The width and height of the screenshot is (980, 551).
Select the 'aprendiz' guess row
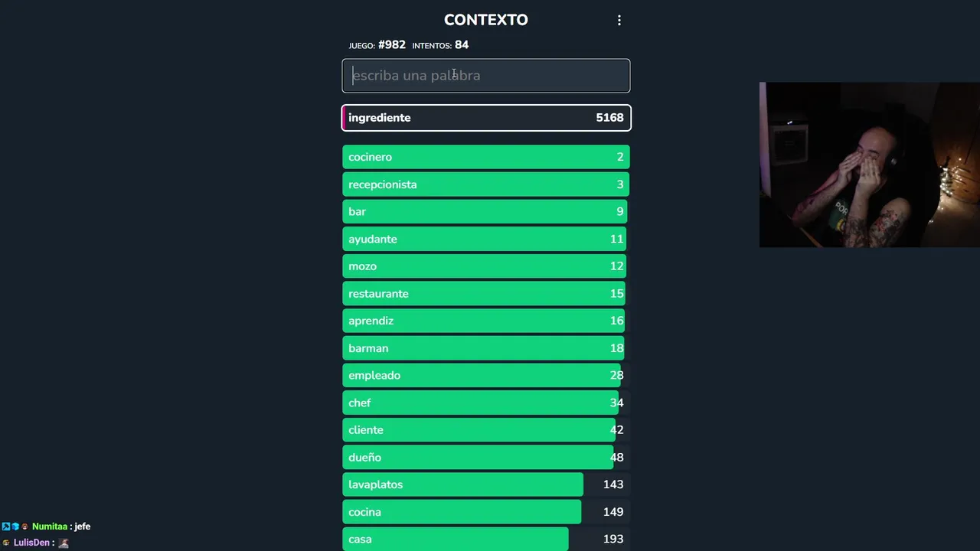tap(486, 321)
